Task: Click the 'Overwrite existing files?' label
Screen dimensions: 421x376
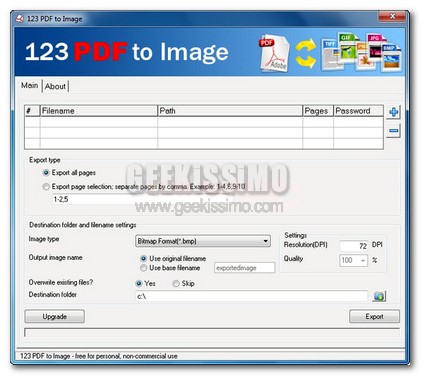Action: [x=61, y=282]
